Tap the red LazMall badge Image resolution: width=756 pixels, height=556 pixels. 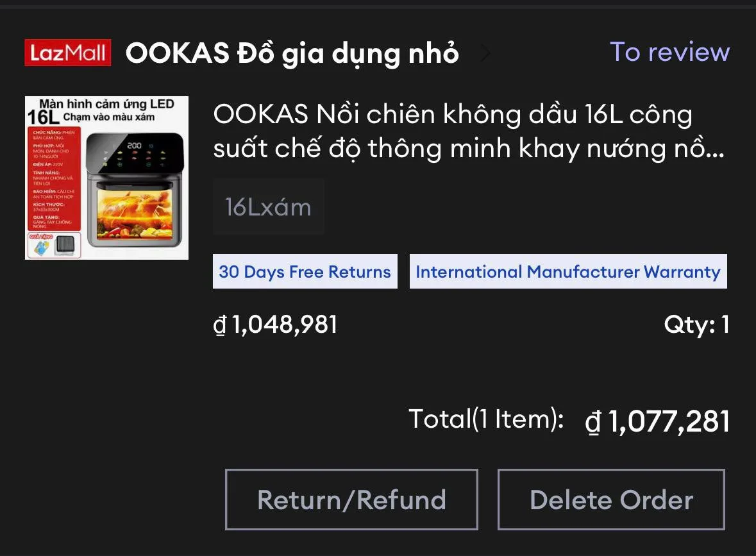coord(68,52)
